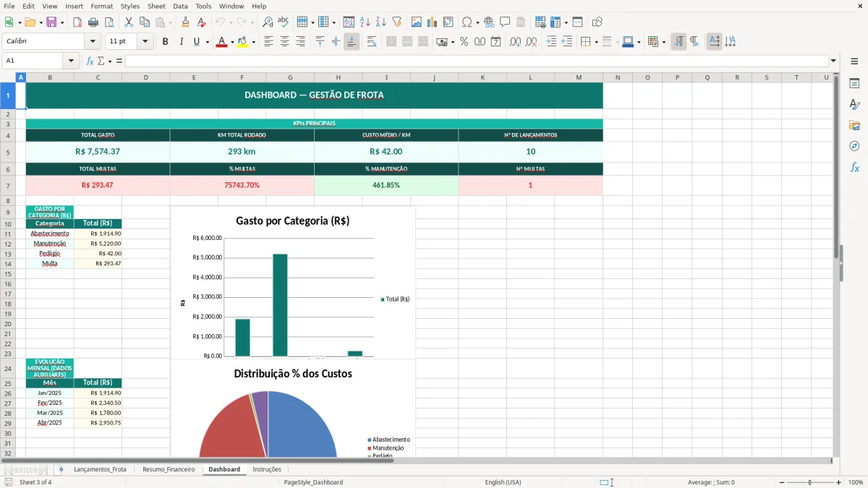The image size is (868, 488).
Task: Click the Insert Comment icon
Action: pos(506,22)
